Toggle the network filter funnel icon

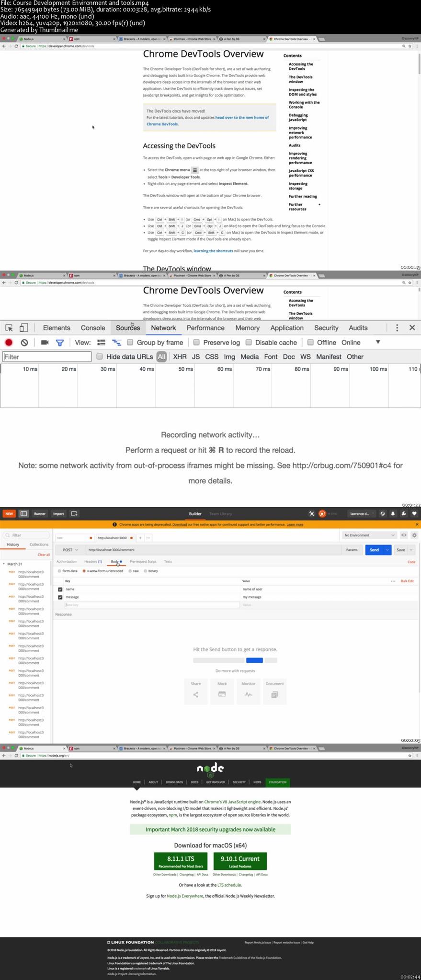click(x=60, y=343)
